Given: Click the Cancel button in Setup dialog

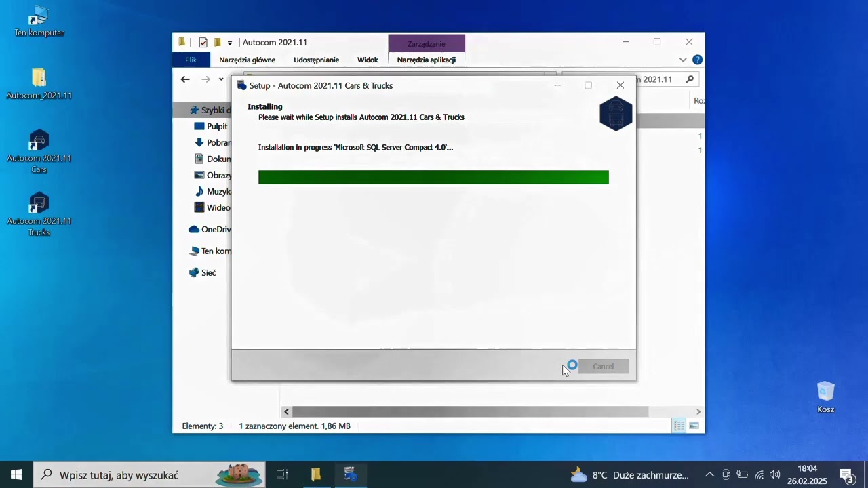Looking at the screenshot, I should pos(604,367).
